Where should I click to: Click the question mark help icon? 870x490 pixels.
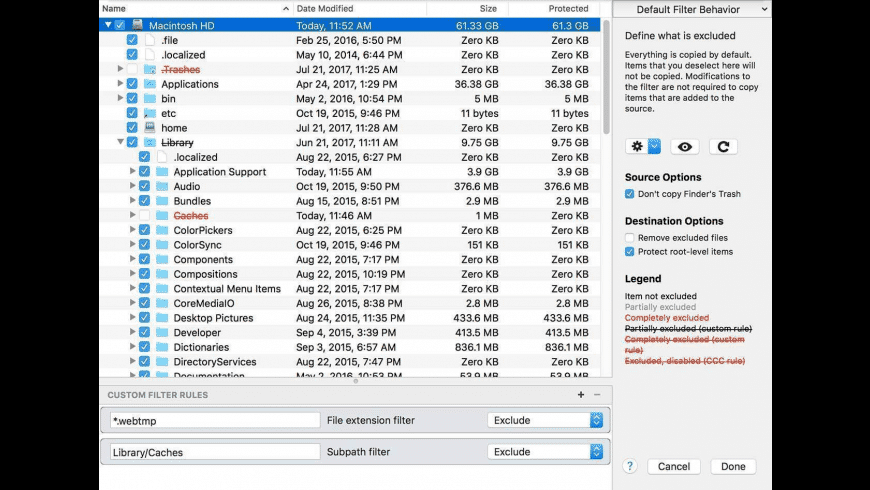click(630, 466)
